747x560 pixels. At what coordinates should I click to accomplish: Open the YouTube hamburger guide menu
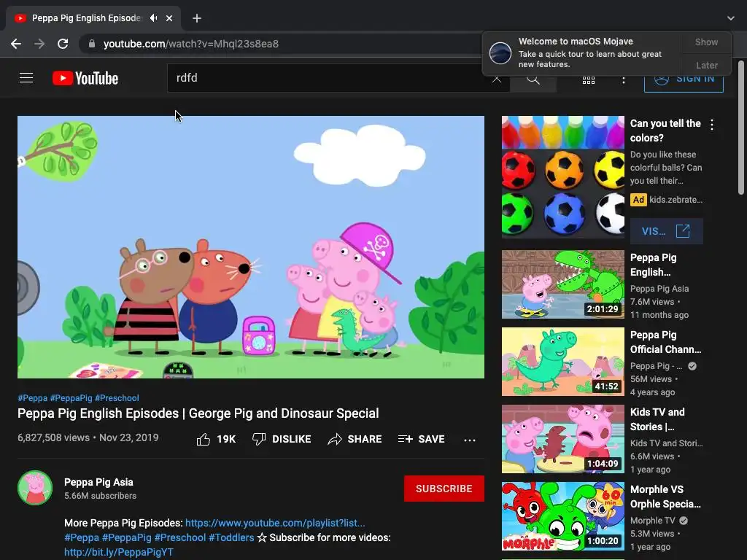(x=26, y=77)
